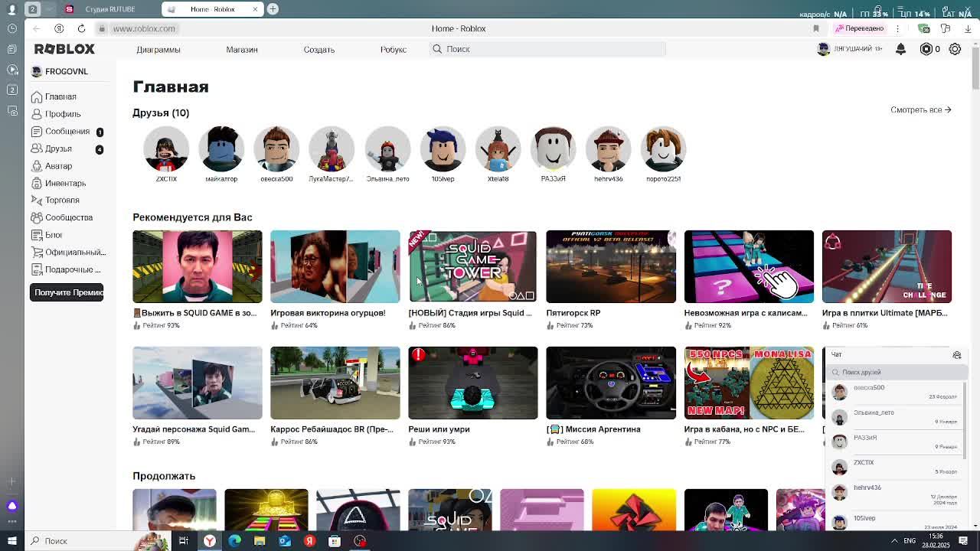Screen dimensions: 980x551
Task: Switch to the Студия RUTUBE tab
Action: click(x=109, y=9)
